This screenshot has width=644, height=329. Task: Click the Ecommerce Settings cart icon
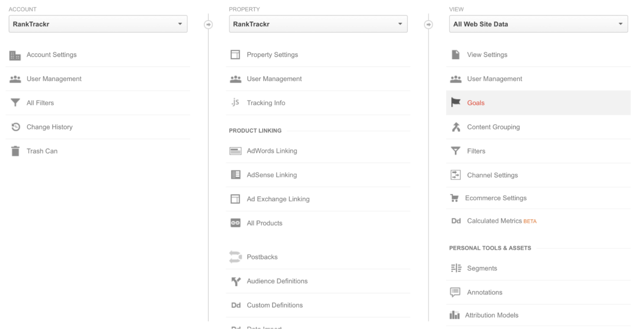454,199
